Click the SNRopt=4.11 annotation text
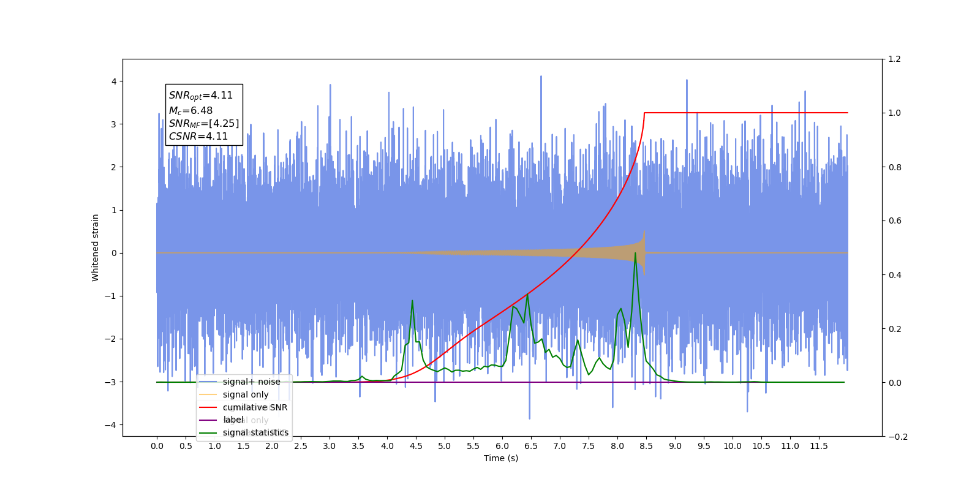The height and width of the screenshot is (490, 980). click(x=201, y=96)
